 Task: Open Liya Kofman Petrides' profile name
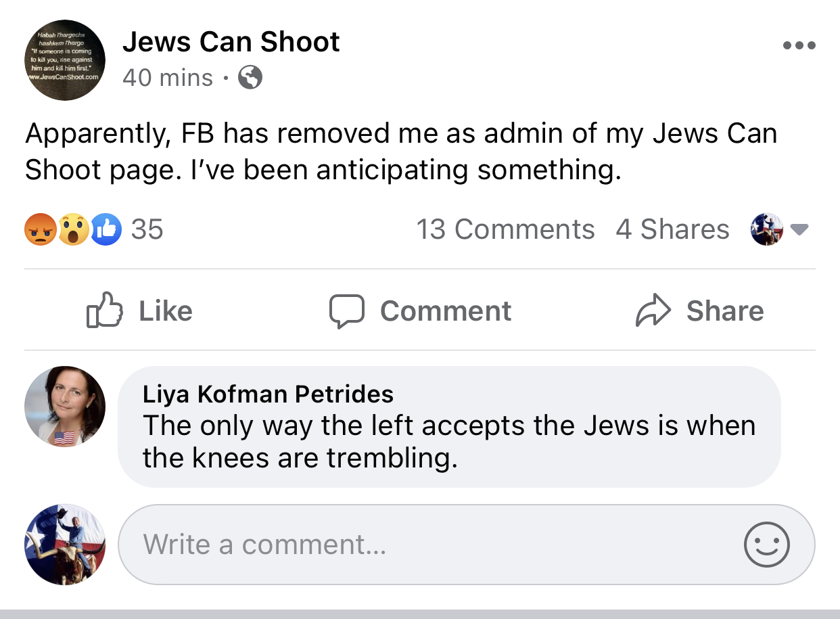tap(268, 394)
